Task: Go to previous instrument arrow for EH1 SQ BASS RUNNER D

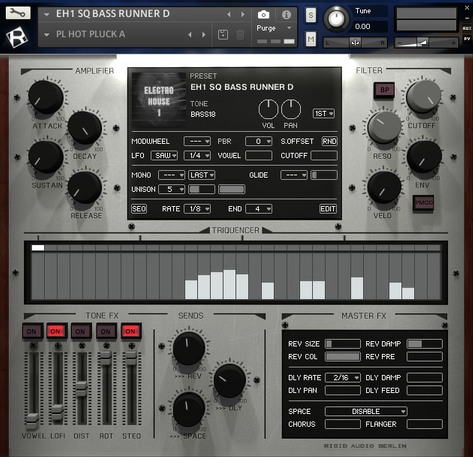Action: pos(229,14)
